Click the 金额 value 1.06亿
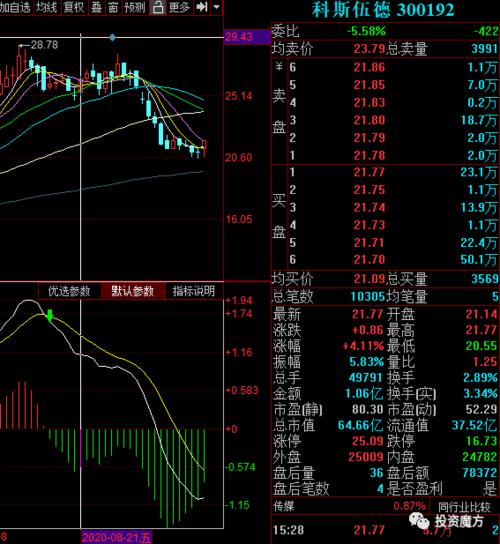 364,394
